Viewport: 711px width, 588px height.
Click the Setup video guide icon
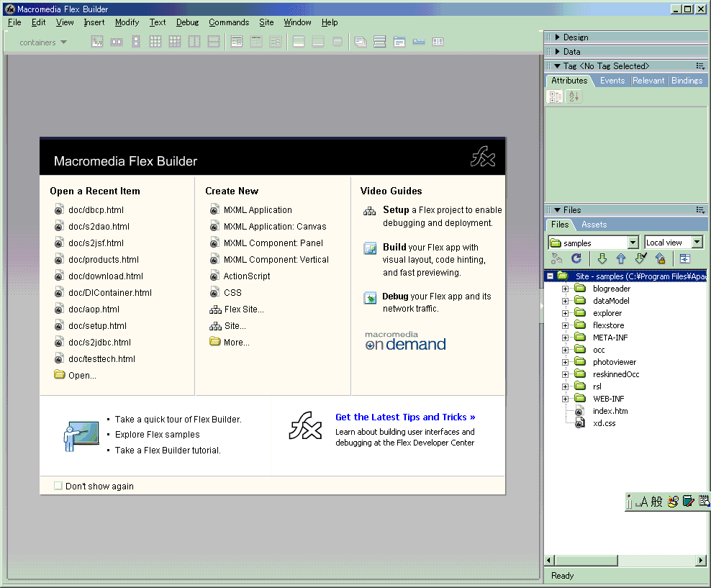370,211
